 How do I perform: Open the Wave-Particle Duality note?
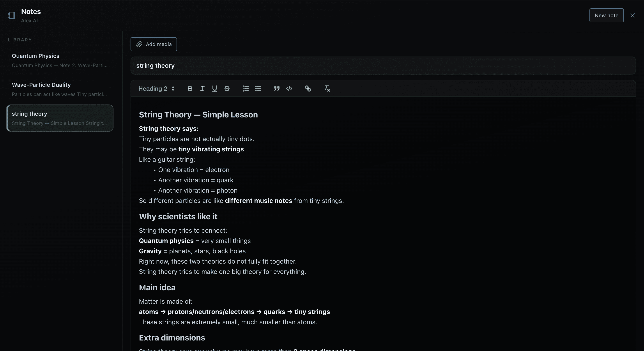pyautogui.click(x=60, y=89)
